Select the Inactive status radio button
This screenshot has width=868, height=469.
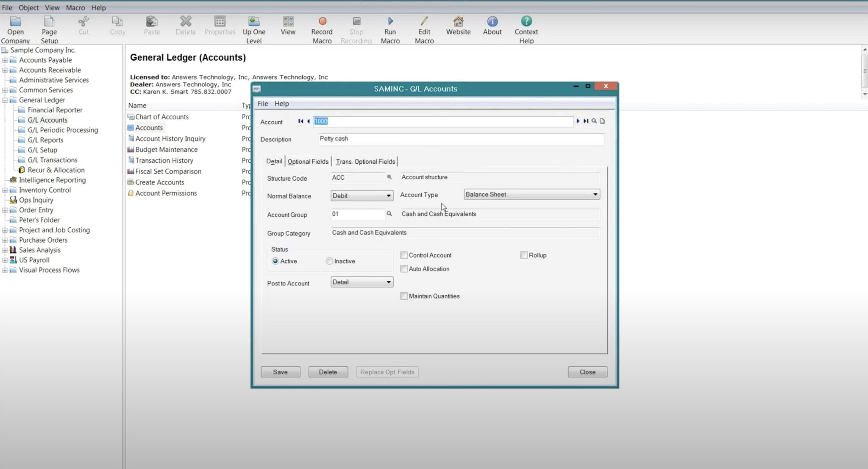329,261
